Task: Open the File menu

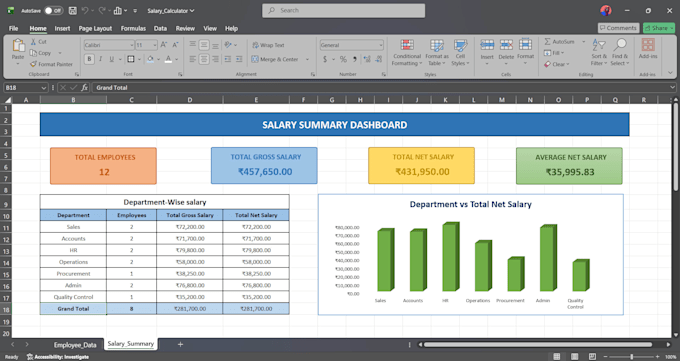Action: pyautogui.click(x=13, y=28)
